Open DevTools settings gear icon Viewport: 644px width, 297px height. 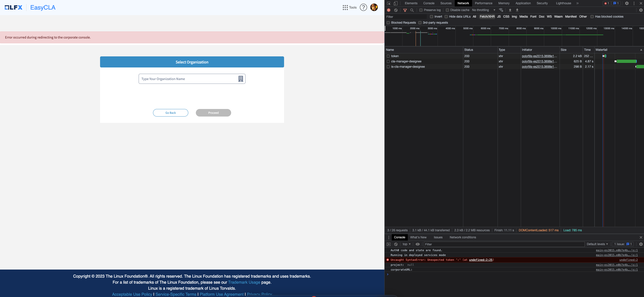(627, 3)
